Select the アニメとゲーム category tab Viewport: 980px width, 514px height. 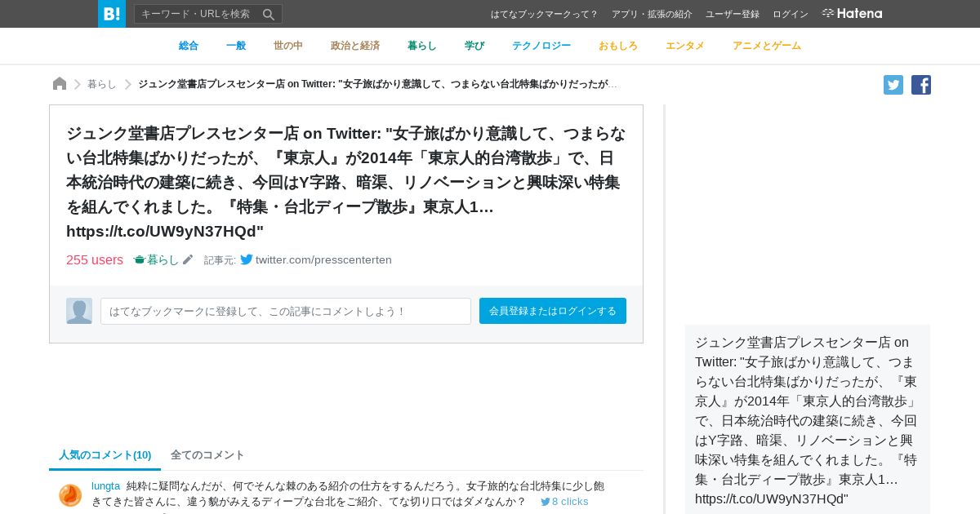(x=767, y=46)
